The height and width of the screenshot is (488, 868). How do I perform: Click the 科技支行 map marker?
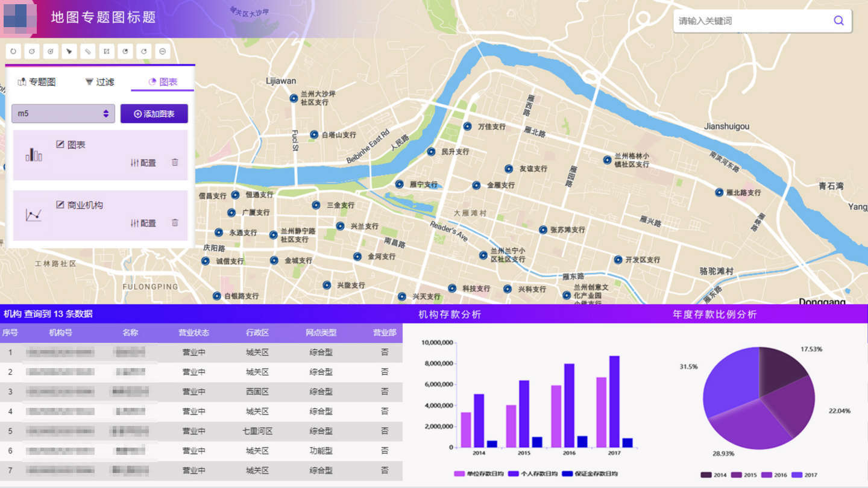point(451,288)
